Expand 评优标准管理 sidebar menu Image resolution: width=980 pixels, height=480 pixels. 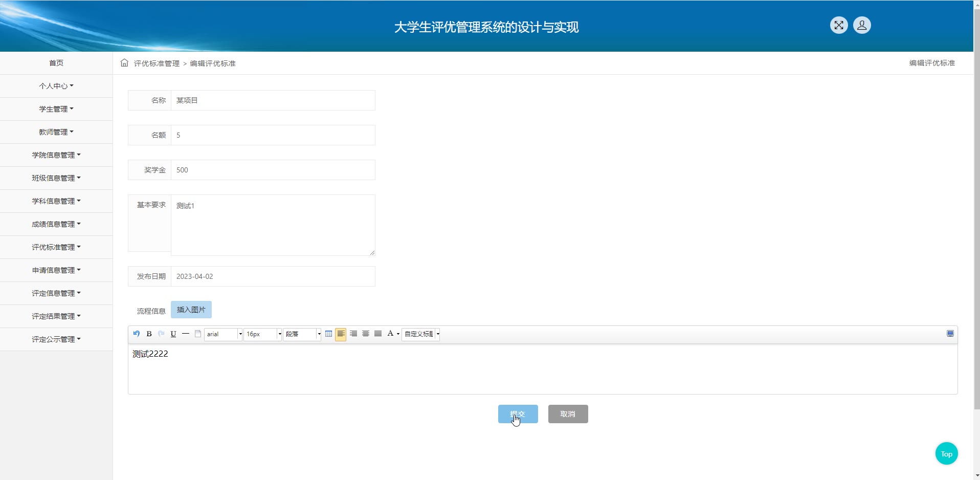pos(56,247)
